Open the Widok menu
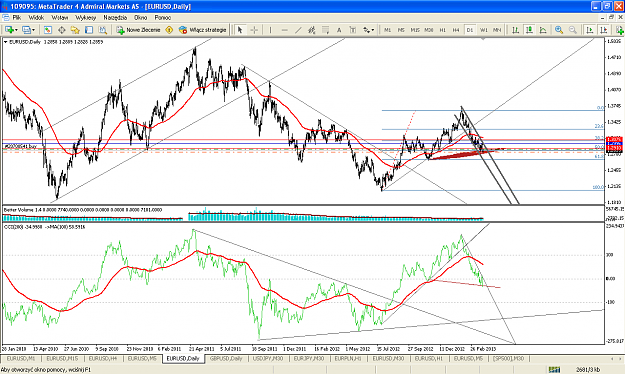This screenshot has width=625, height=374. click(36, 18)
